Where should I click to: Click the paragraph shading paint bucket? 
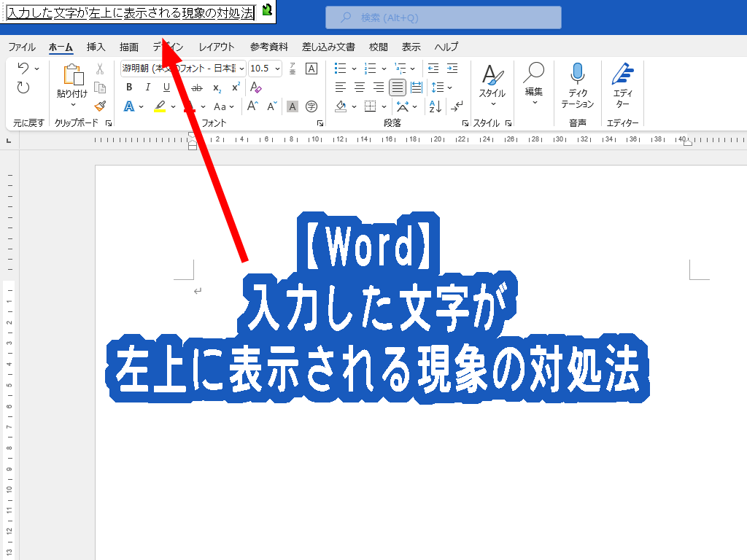point(341,106)
